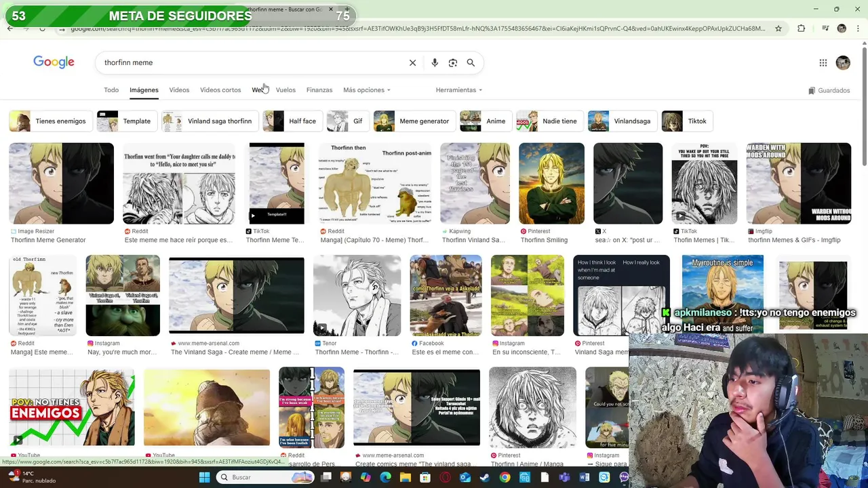The image size is (868, 488).
Task: Switch to the Vuelos tab
Action: click(x=285, y=90)
